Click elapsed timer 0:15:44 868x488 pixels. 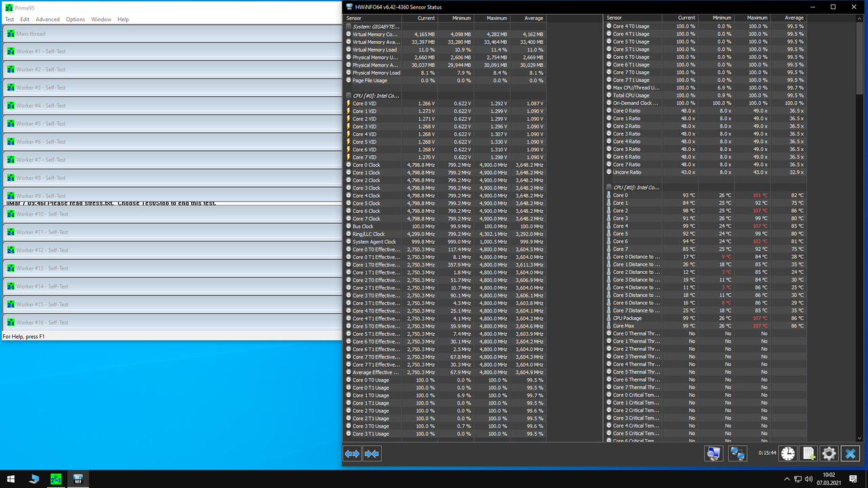pyautogui.click(x=768, y=453)
